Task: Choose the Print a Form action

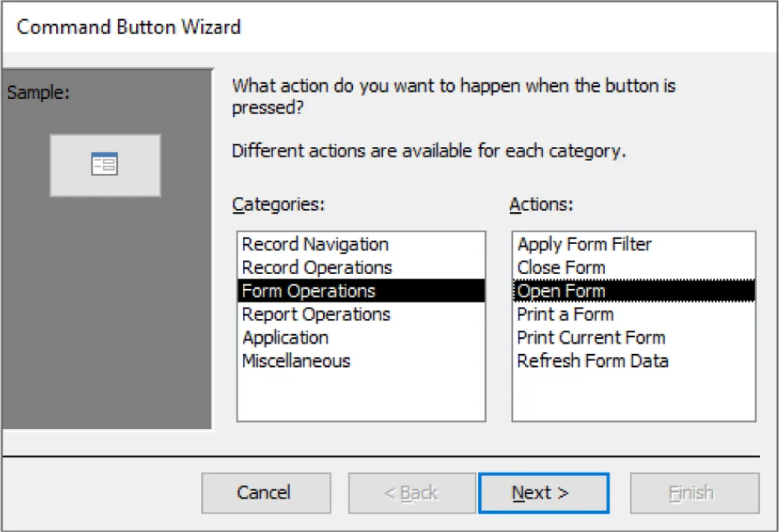Action: click(564, 314)
